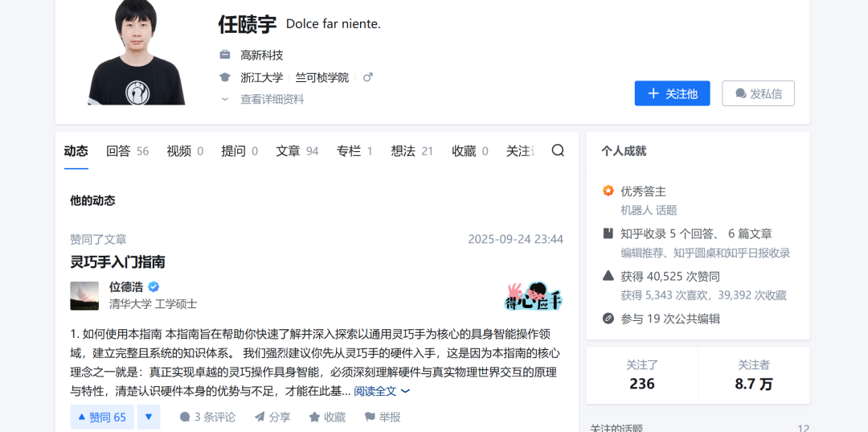Open the 3 条评论 comments
The image size is (868, 432).
207,417
